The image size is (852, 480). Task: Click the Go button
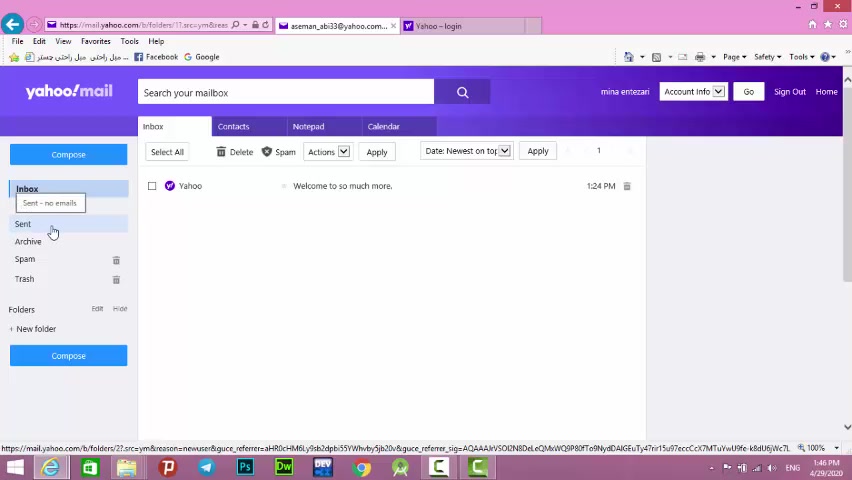point(749,92)
